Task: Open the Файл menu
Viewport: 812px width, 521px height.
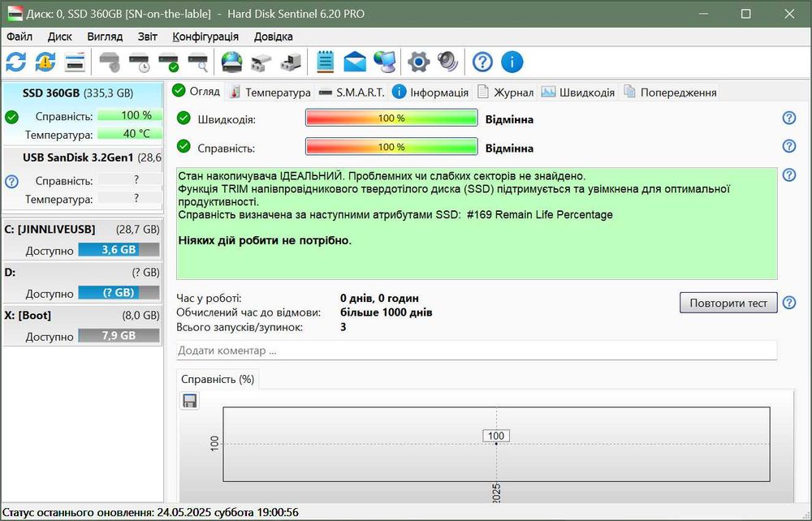Action: (19, 37)
